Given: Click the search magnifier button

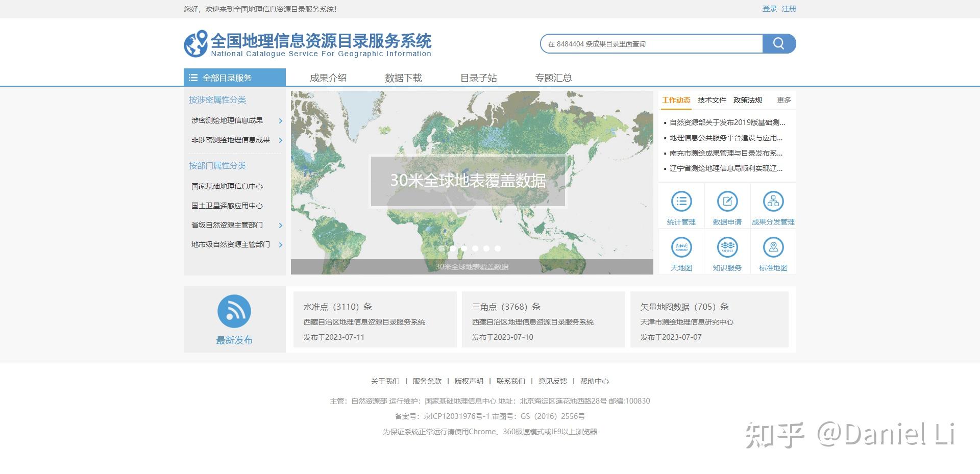Looking at the screenshot, I should pos(779,43).
